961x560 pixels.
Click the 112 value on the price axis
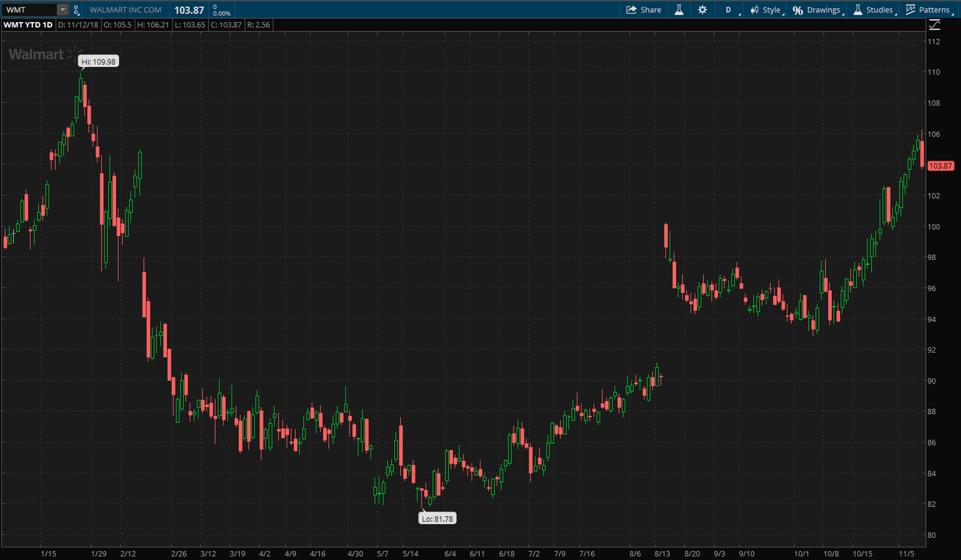tap(933, 42)
